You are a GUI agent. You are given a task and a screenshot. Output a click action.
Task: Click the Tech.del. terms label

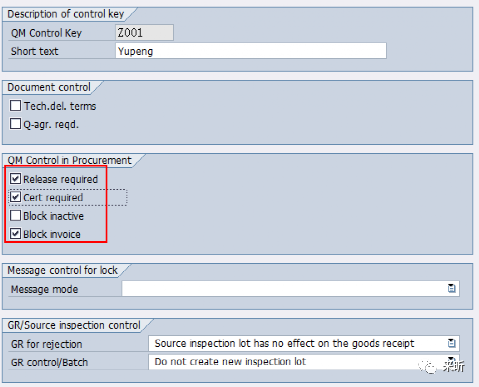point(60,106)
